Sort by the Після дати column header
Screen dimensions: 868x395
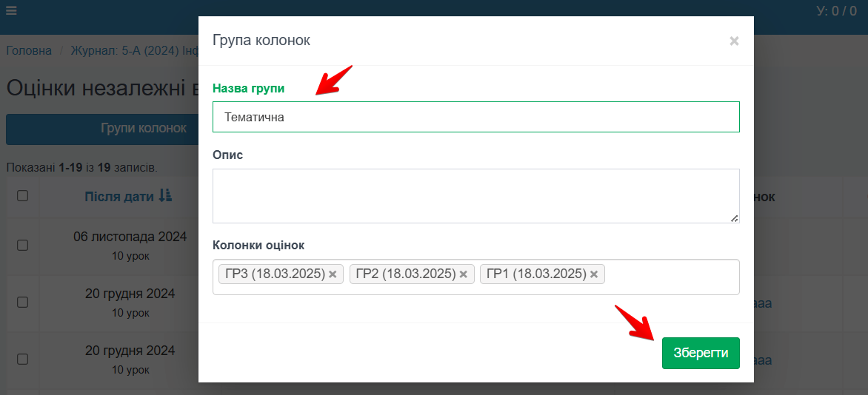118,196
